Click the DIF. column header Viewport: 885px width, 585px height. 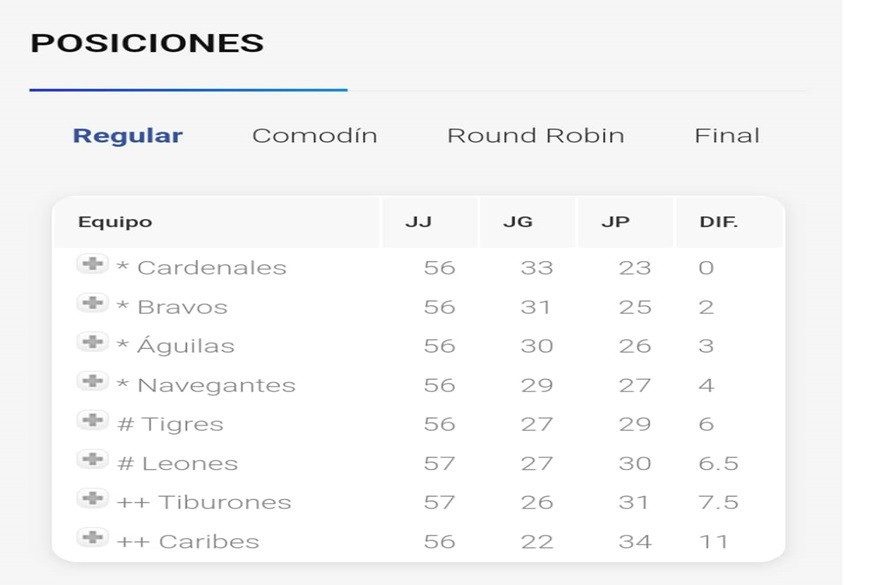(719, 222)
